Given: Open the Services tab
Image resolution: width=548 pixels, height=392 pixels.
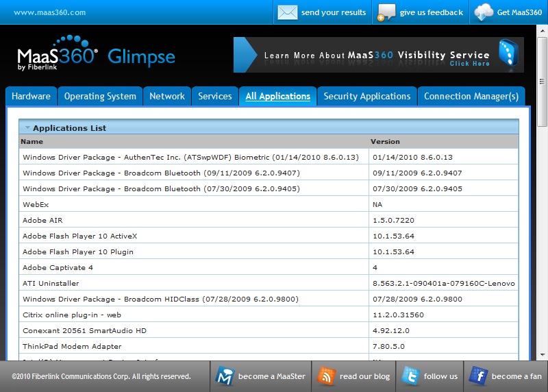Looking at the screenshot, I should (215, 96).
